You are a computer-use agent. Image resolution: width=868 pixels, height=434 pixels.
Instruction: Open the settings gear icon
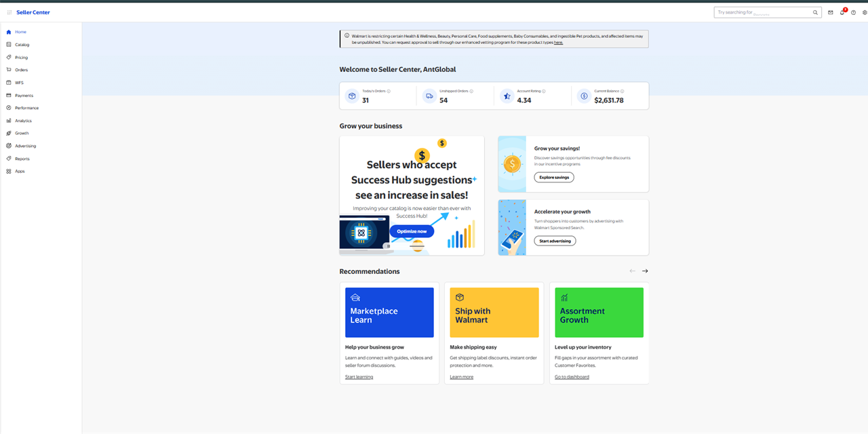pos(865,12)
